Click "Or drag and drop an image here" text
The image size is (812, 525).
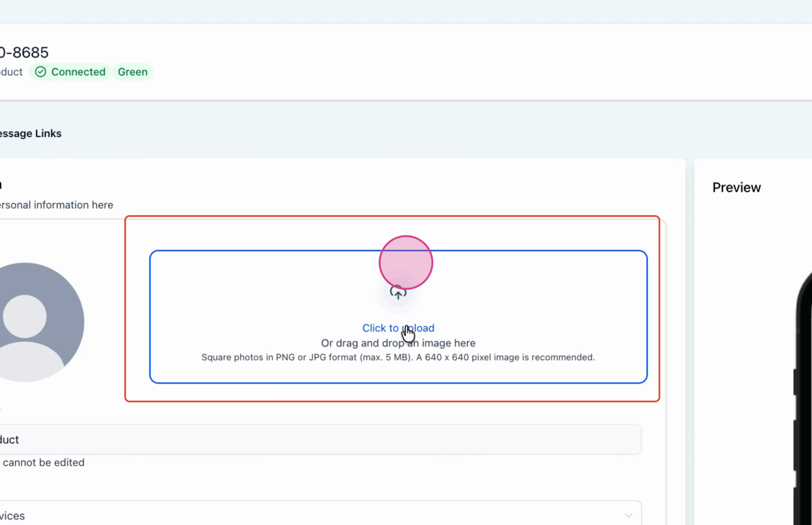pyautogui.click(x=398, y=343)
